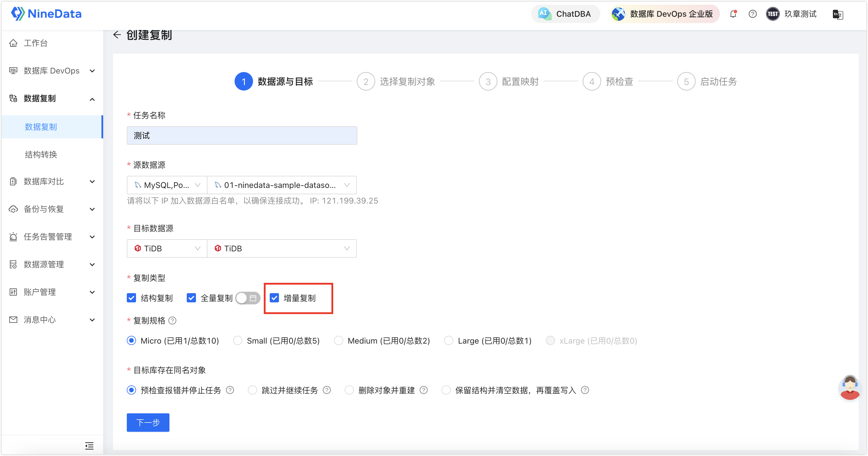Viewport: 868px width, 456px height.
Task: Click the NineData logo
Action: pyautogui.click(x=46, y=14)
